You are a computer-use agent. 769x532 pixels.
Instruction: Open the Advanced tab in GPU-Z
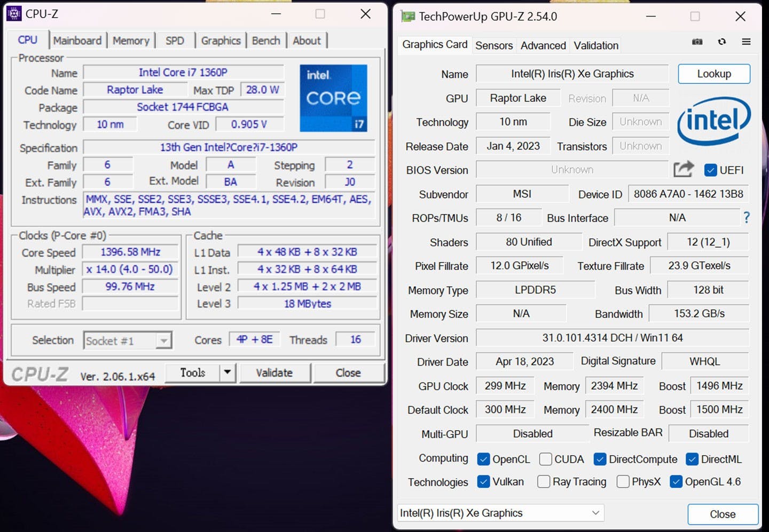(543, 46)
